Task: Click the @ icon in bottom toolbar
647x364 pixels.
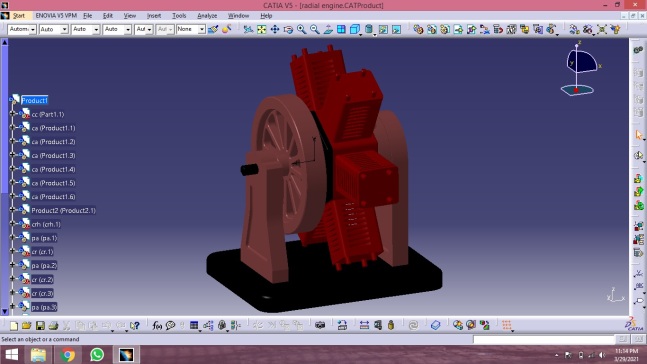Action: (413, 326)
